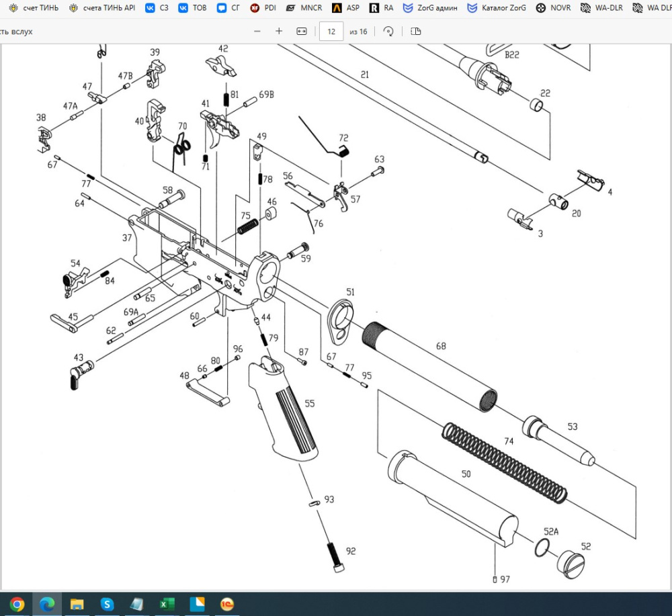Image resolution: width=672 pixels, height=616 pixels.
Task: Open the PDI bookmark
Action: point(263,7)
